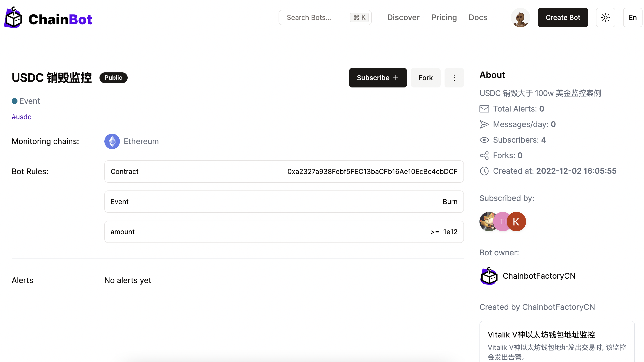Toggle the light/dark theme sun icon
The height and width of the screenshot is (362, 644).
[605, 17]
